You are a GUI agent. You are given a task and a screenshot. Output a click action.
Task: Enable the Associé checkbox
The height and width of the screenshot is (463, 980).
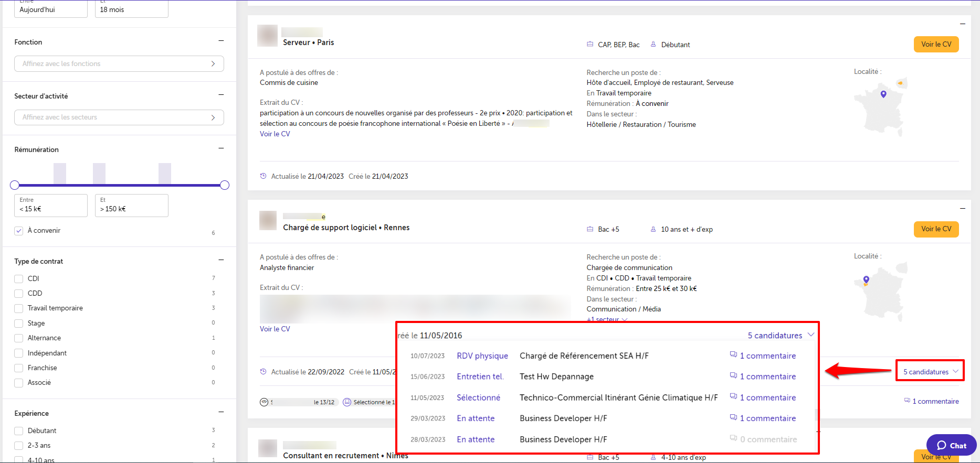point(19,383)
